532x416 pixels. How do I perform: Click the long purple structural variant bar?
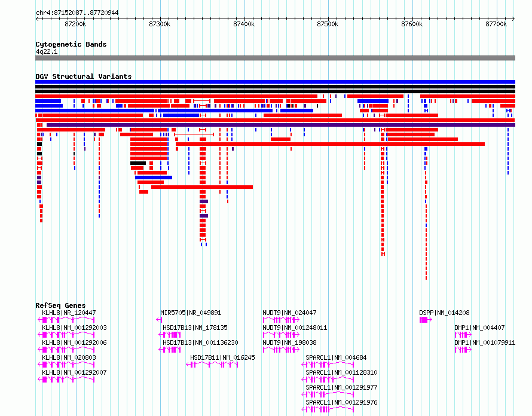(x=281, y=125)
